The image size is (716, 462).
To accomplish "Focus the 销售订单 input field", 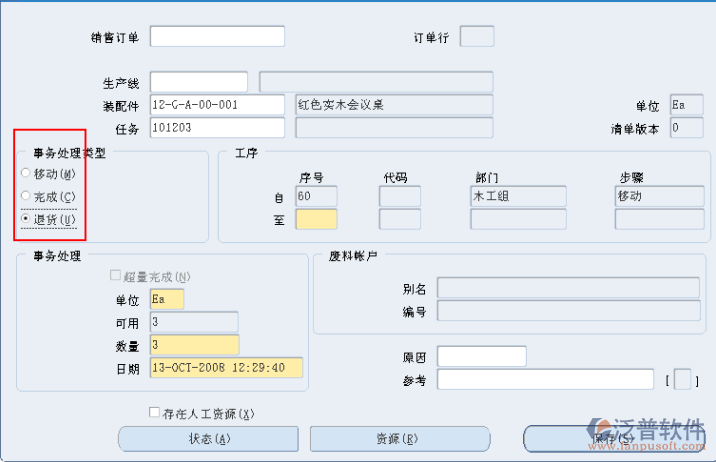I will pos(217,37).
